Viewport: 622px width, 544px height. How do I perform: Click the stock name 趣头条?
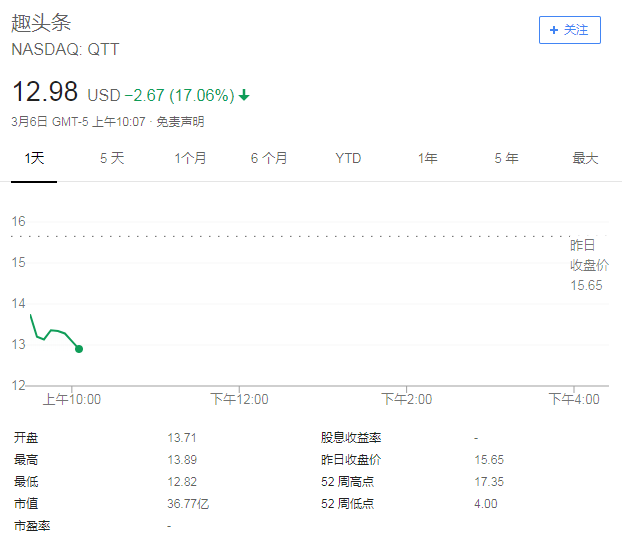41,23
